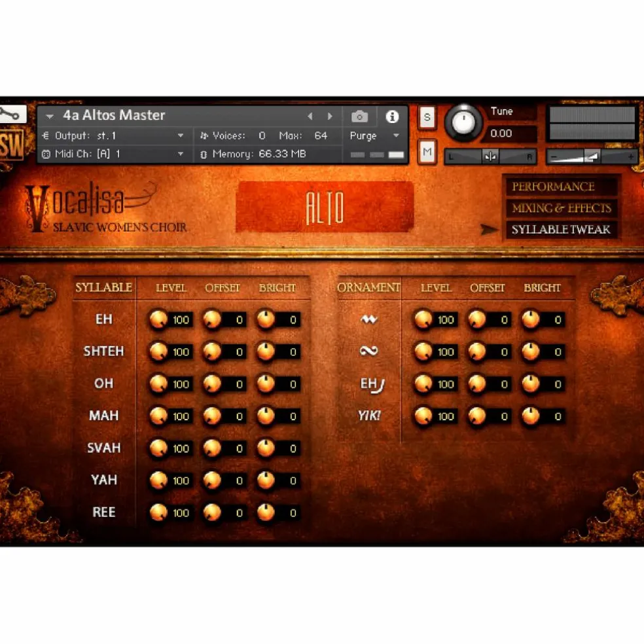Screen dimensions: 644x644
Task: Click the turn ornament Offset knob
Action: tap(477, 351)
